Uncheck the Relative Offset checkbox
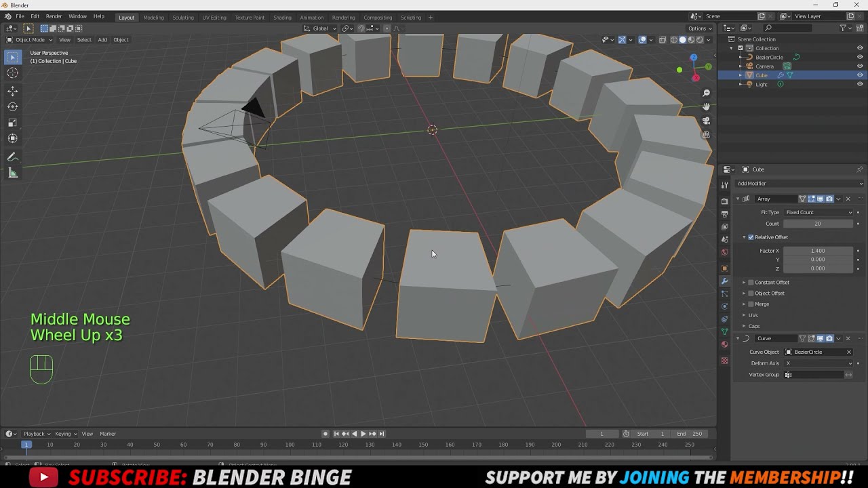 tap(751, 237)
